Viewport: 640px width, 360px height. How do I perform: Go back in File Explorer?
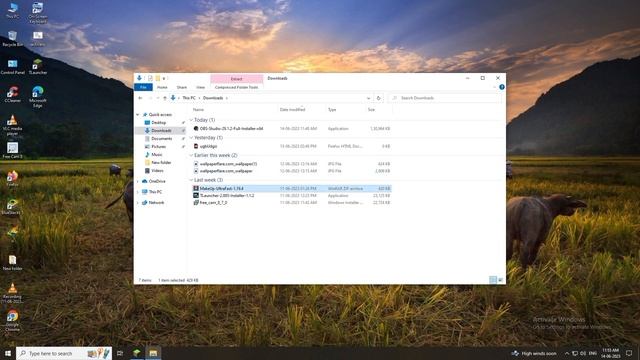coord(140,98)
